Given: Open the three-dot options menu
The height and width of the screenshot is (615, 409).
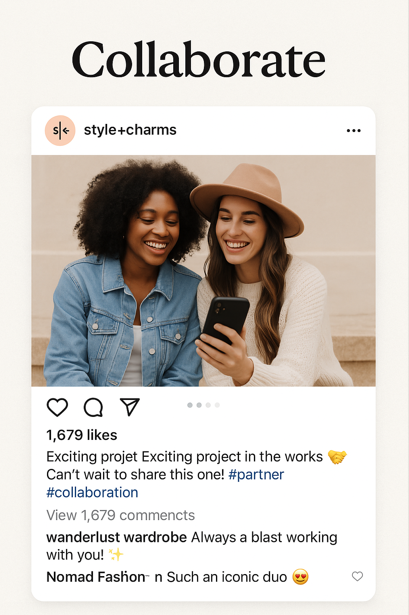Looking at the screenshot, I should (x=354, y=131).
